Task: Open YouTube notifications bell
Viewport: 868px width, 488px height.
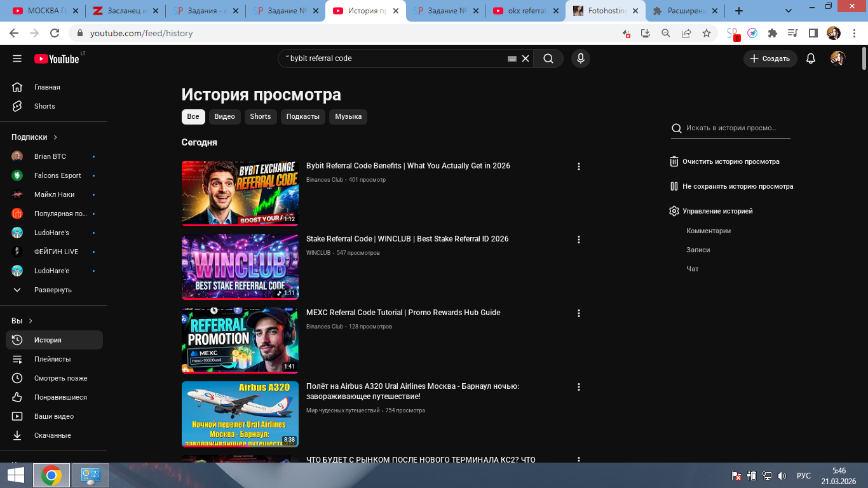Action: (x=811, y=58)
